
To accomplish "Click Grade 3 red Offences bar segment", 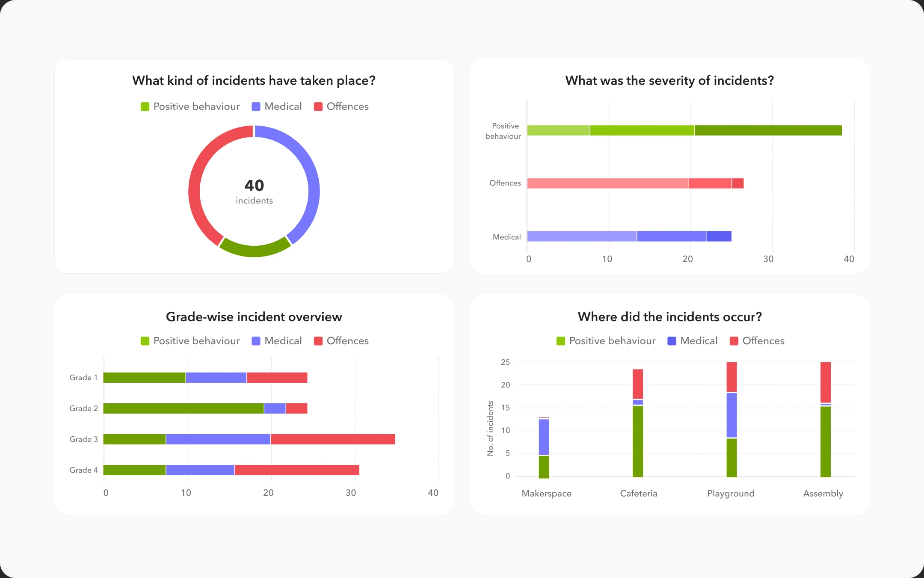I will 333,439.
